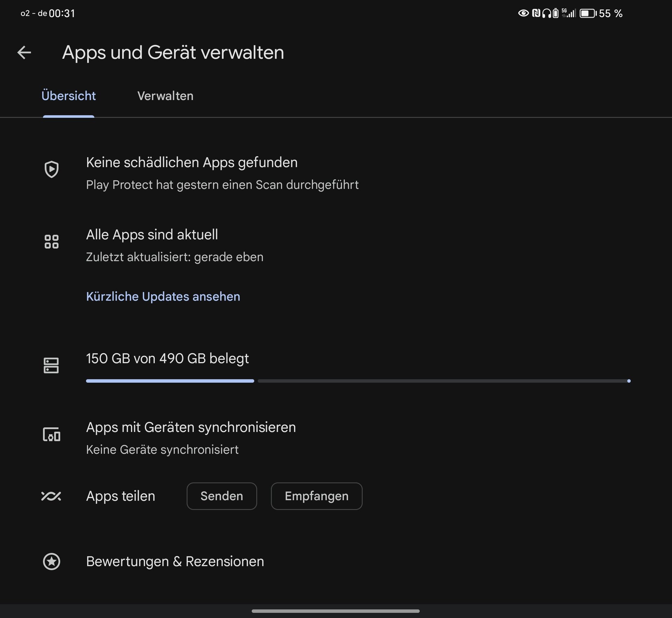Open Alle Apps sind aktuell entry
The width and height of the screenshot is (672, 618).
coord(152,235)
